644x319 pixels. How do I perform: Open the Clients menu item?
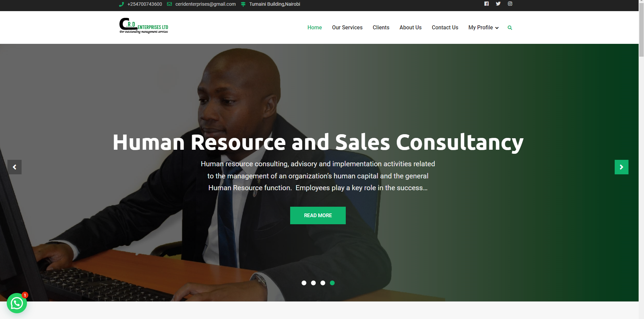[381, 28]
